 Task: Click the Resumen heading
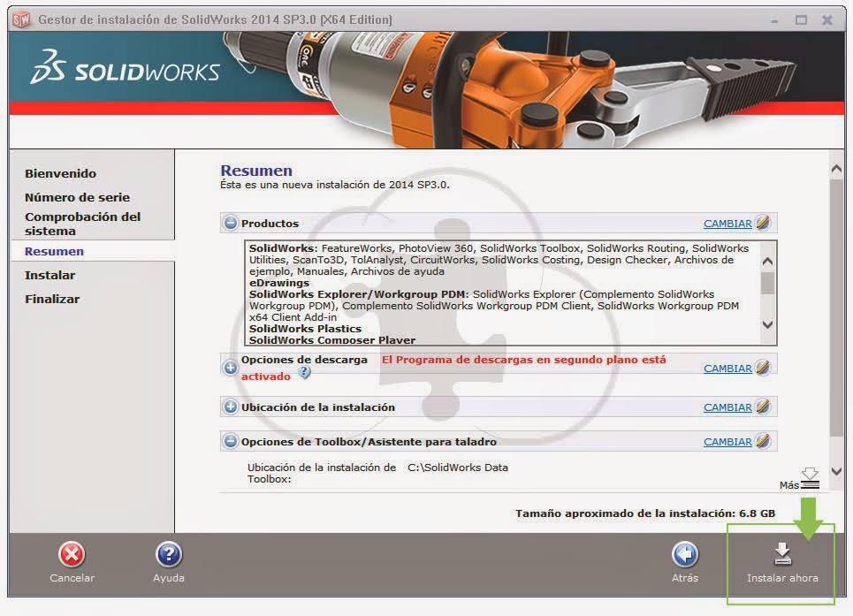tap(256, 171)
